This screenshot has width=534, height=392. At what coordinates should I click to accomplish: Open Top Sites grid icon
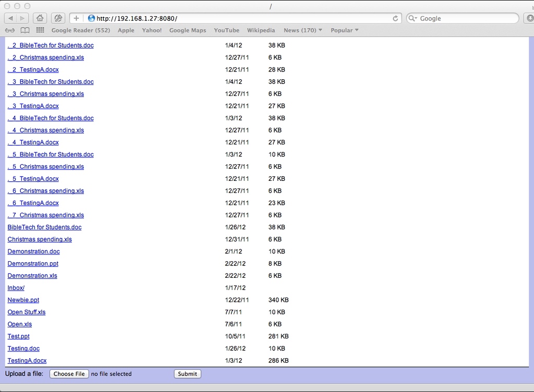point(40,30)
